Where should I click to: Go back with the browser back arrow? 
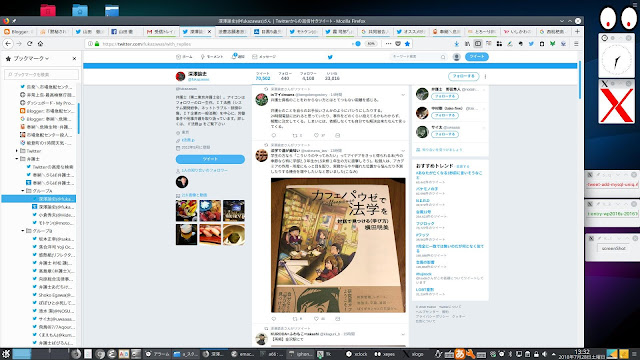[8, 44]
